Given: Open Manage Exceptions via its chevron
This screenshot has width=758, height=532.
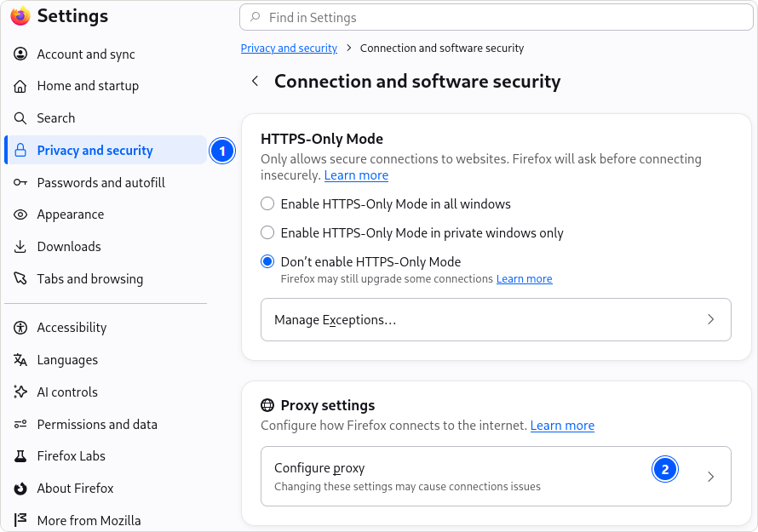Looking at the screenshot, I should point(710,319).
